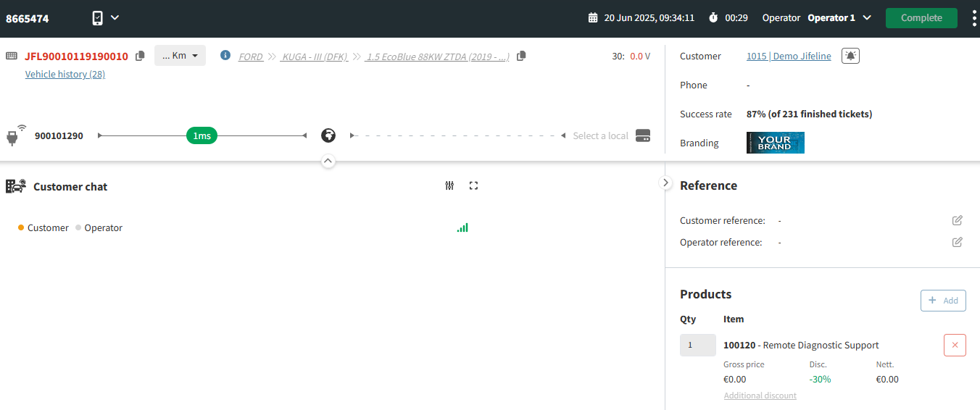
Task: Click the product quantity field
Action: pyautogui.click(x=697, y=346)
